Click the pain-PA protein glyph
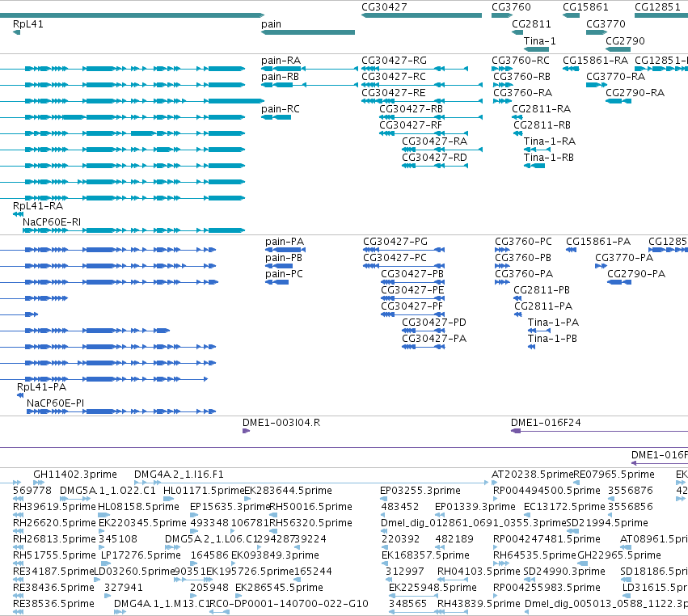Screen dimensions: 688x616 [285, 250]
